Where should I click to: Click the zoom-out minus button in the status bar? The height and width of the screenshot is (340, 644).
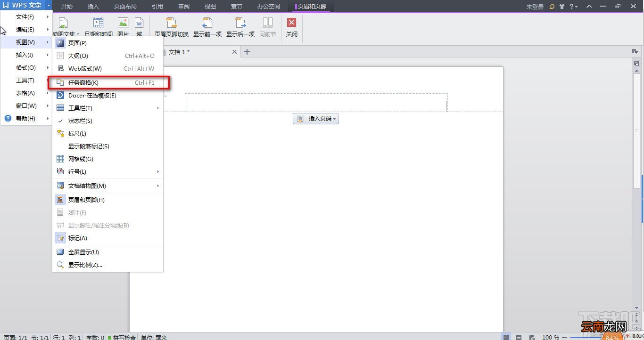563,337
